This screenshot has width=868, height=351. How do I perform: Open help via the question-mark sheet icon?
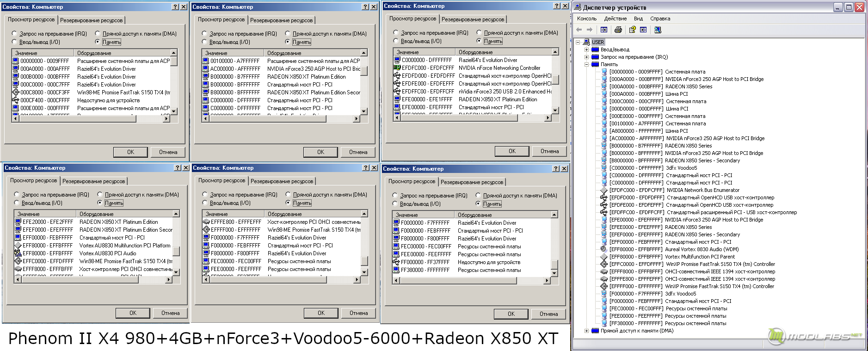[x=632, y=30]
